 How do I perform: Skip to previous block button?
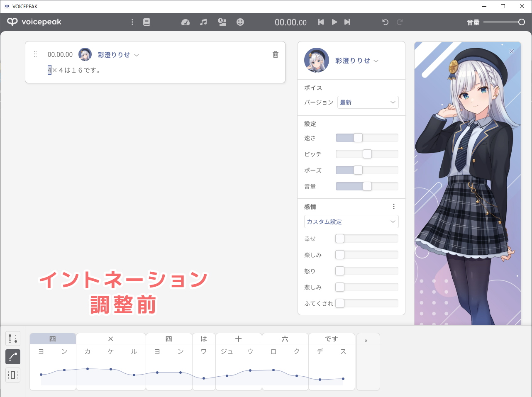tap(321, 22)
